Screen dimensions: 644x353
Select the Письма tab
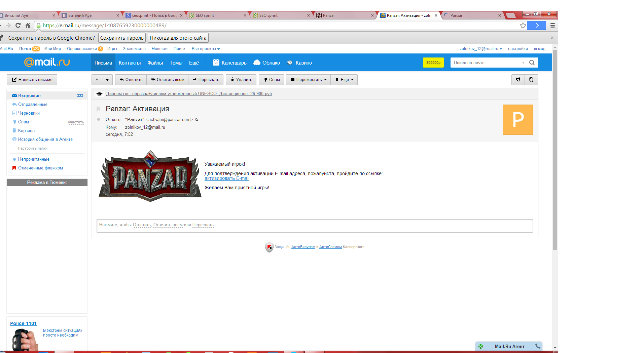[103, 63]
